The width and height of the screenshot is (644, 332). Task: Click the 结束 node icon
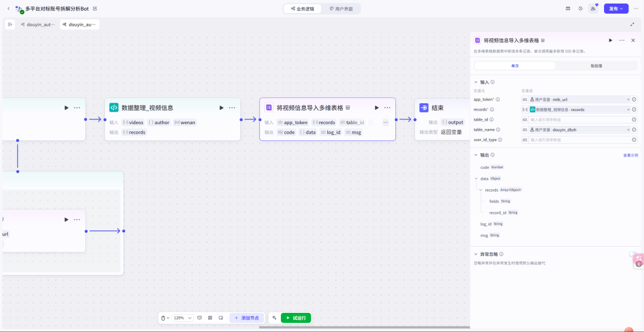click(424, 107)
